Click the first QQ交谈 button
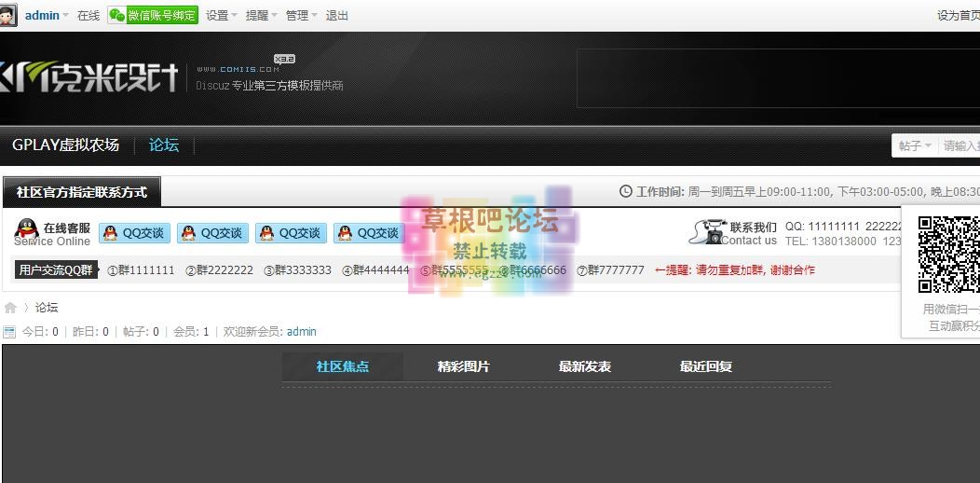The width and height of the screenshot is (980, 483). pyautogui.click(x=135, y=233)
